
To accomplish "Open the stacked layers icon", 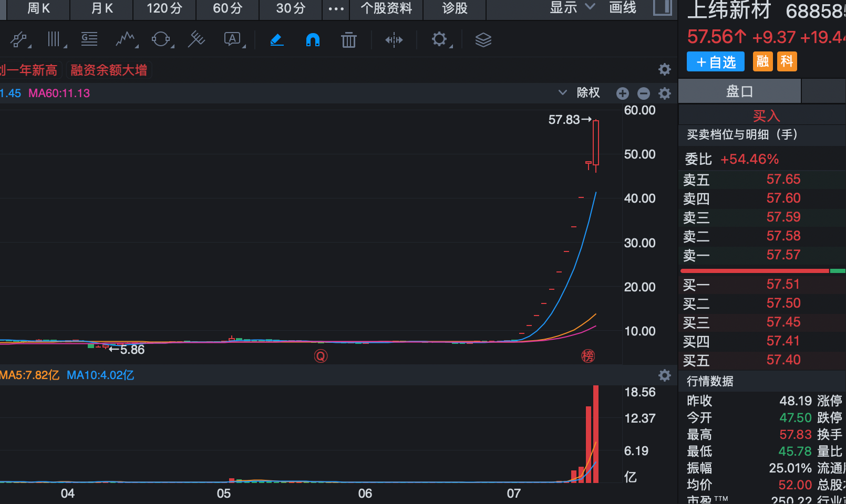I will tap(483, 39).
